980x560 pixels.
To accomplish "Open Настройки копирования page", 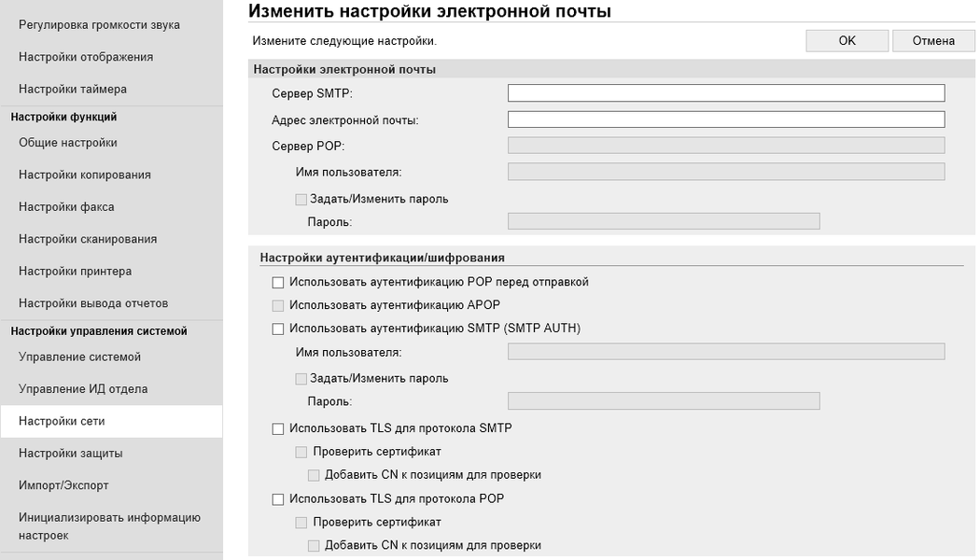I will point(85,175).
